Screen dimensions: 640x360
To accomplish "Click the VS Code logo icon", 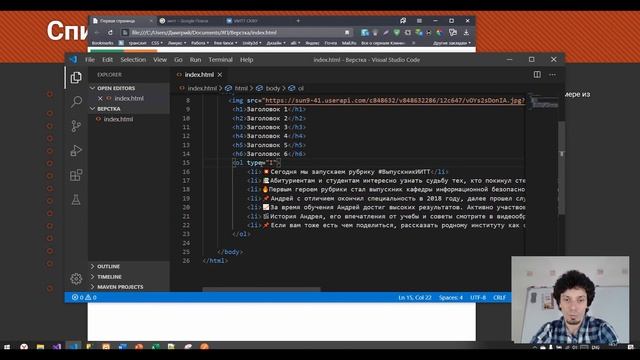I will (73, 60).
